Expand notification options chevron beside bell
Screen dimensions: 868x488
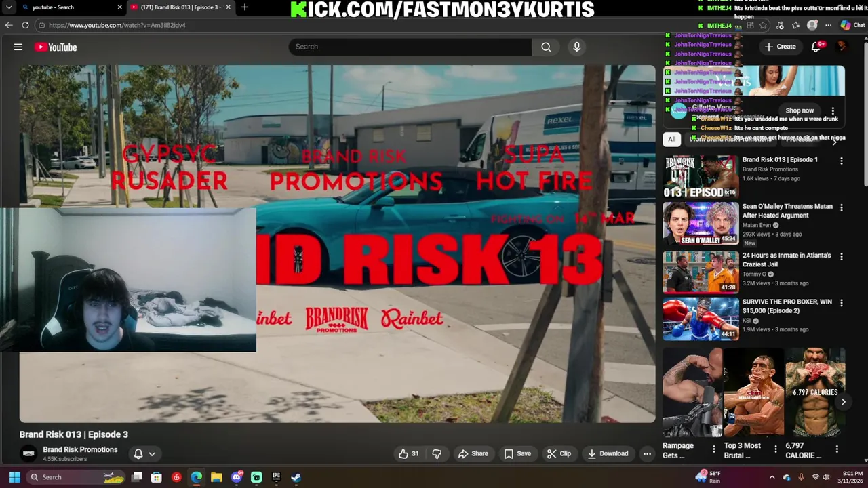[x=152, y=454]
